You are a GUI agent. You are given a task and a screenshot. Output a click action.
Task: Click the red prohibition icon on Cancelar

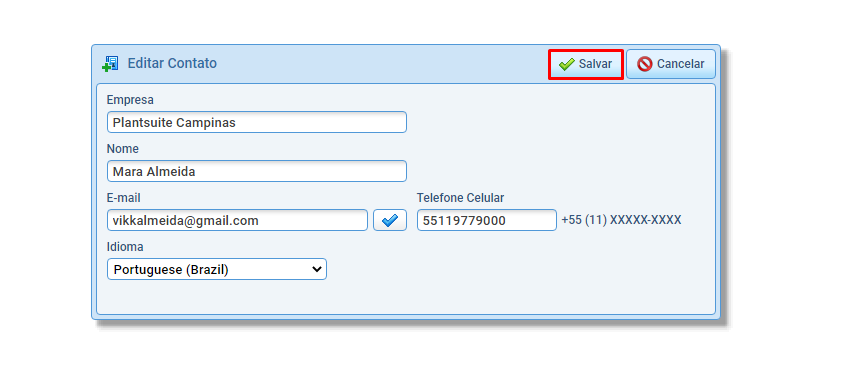pos(645,64)
